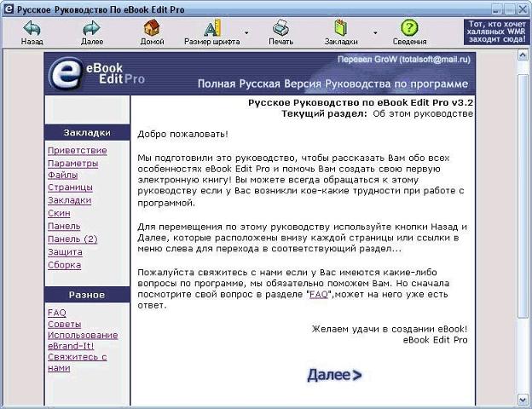Click the Далее forward arrow toolbar icon
The height and width of the screenshot is (409, 532).
[91, 28]
